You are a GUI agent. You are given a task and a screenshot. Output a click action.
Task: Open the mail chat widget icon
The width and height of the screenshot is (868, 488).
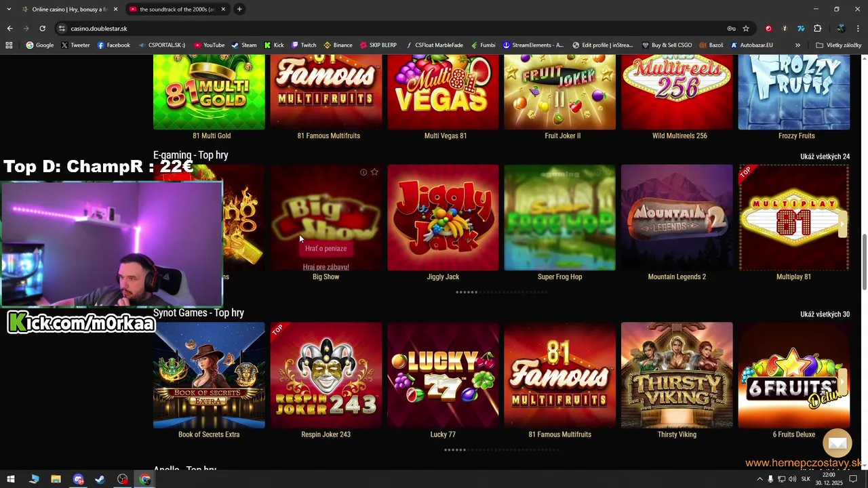[x=837, y=443]
